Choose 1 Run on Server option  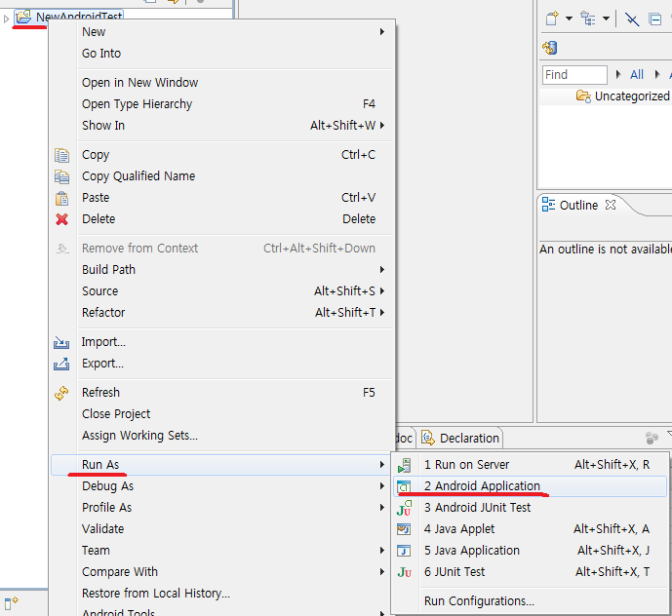530,464
